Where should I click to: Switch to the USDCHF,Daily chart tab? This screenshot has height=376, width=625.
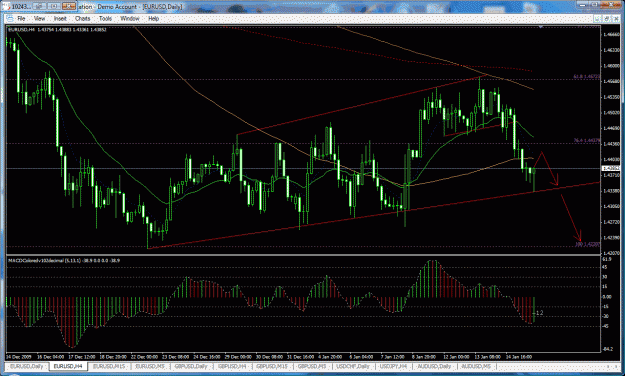click(x=353, y=366)
